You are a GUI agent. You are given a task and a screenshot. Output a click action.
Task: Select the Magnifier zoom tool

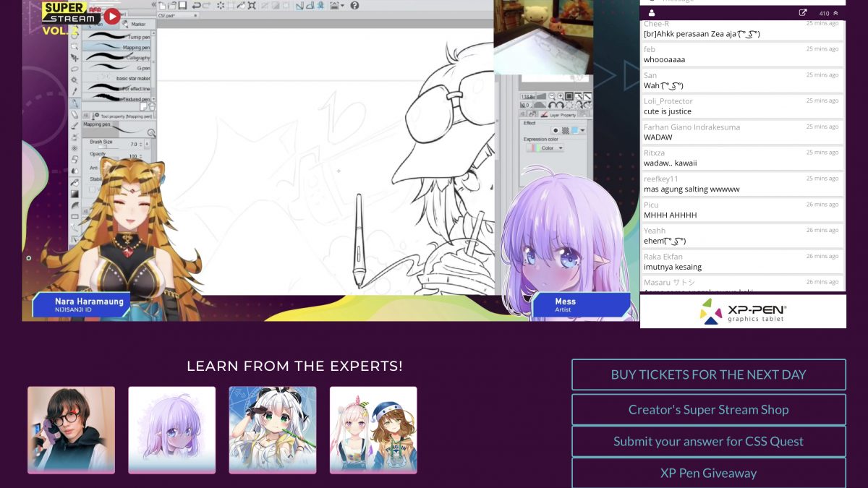pyautogui.click(x=75, y=46)
